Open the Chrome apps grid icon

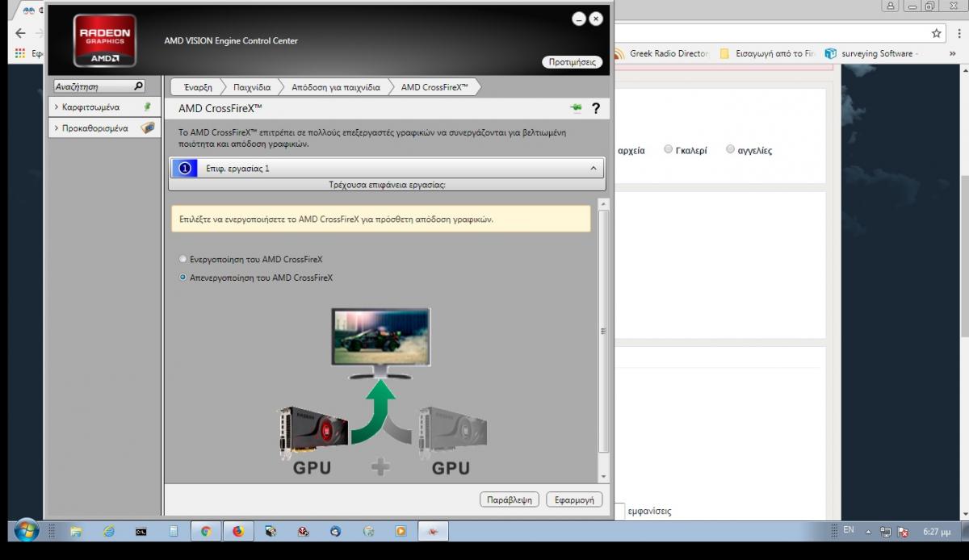coord(21,53)
